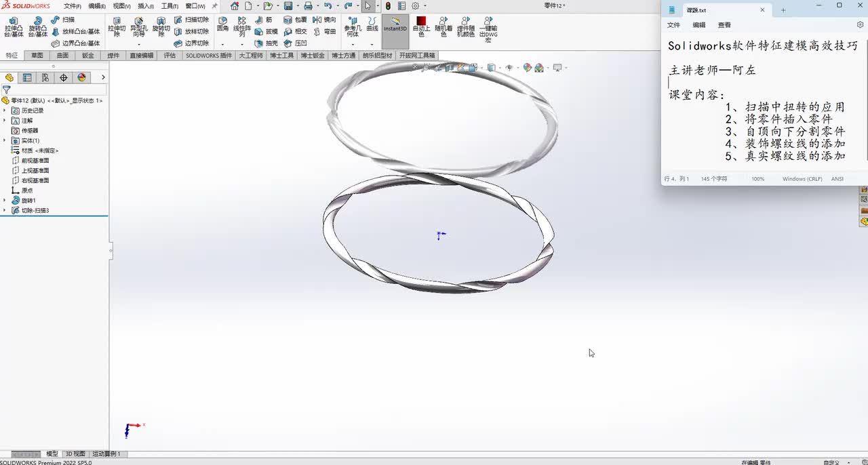Click the Rebuild traffic light icon
This screenshot has height=465, width=868.
tap(388, 5)
